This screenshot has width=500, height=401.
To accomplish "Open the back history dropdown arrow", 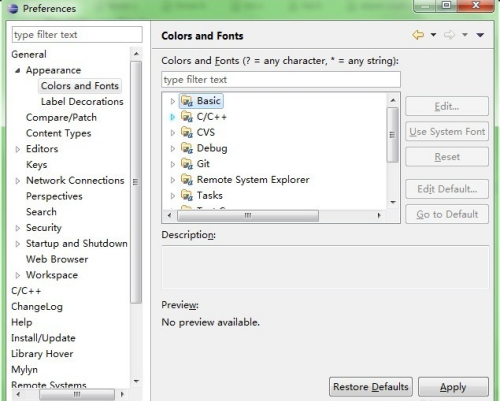I will tap(433, 35).
